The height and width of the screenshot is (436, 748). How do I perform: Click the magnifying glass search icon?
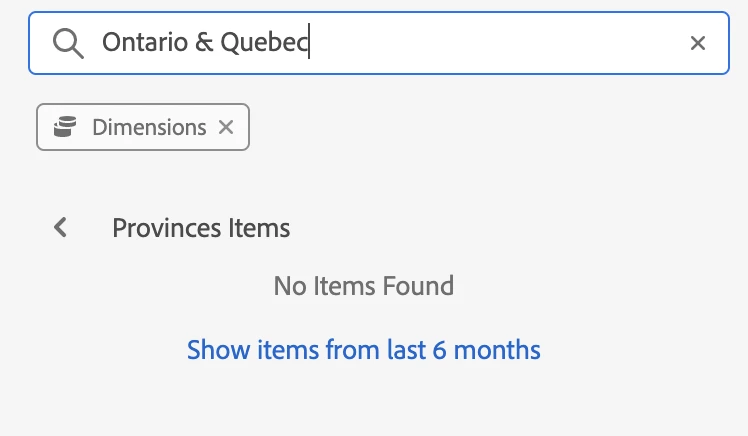tap(67, 43)
